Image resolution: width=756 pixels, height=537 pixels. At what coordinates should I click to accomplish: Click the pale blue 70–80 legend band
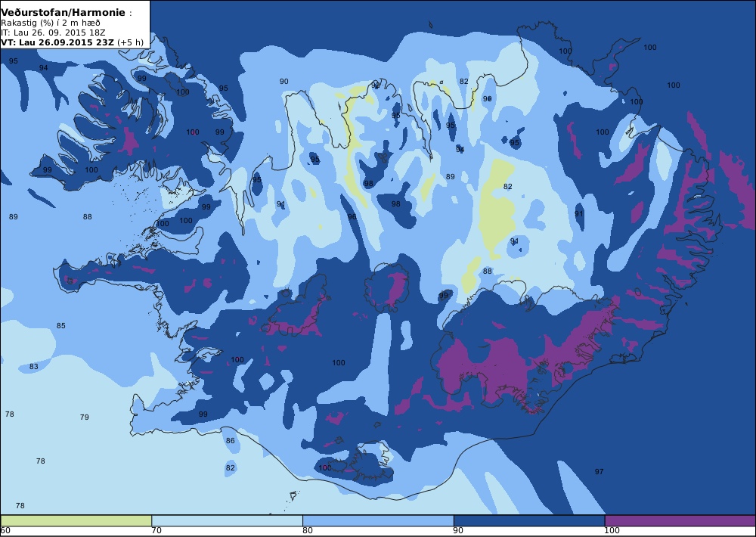click(x=227, y=520)
